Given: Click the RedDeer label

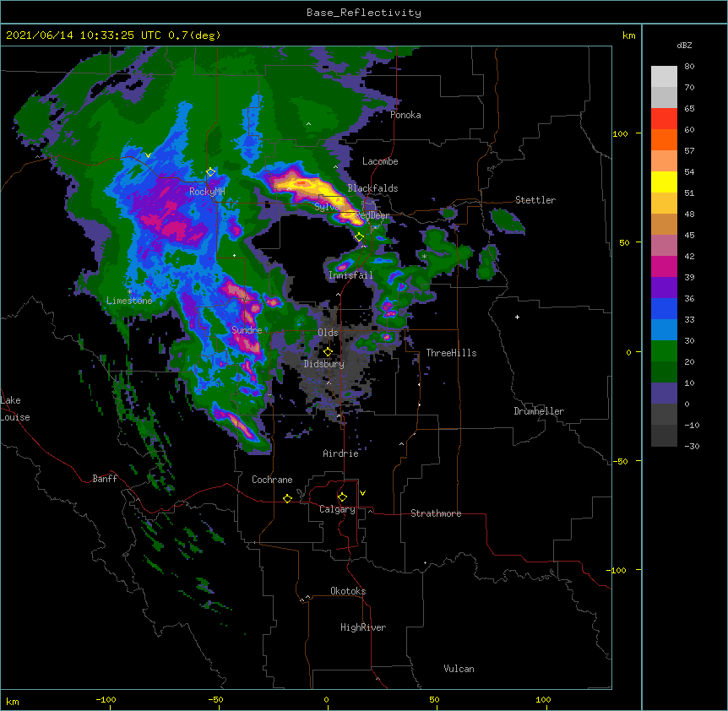Looking at the screenshot, I should click(x=372, y=215).
